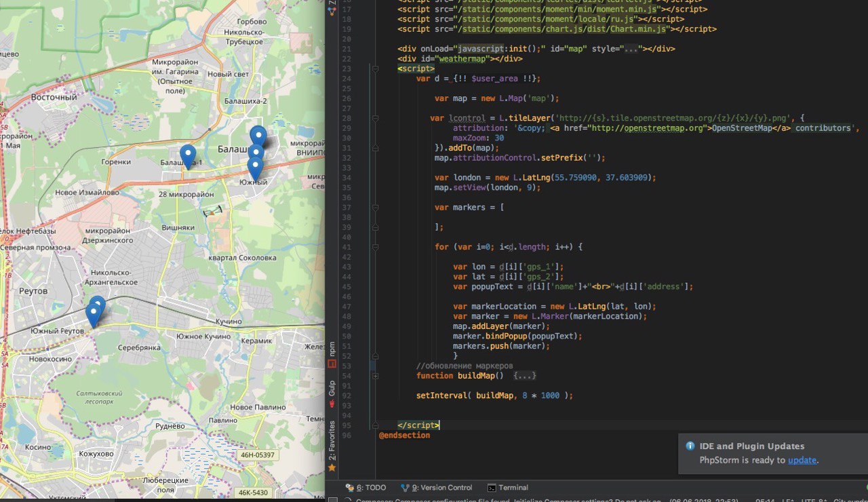868x502 pixels.
Task: Click the fold marker at line 31
Action: (375, 148)
